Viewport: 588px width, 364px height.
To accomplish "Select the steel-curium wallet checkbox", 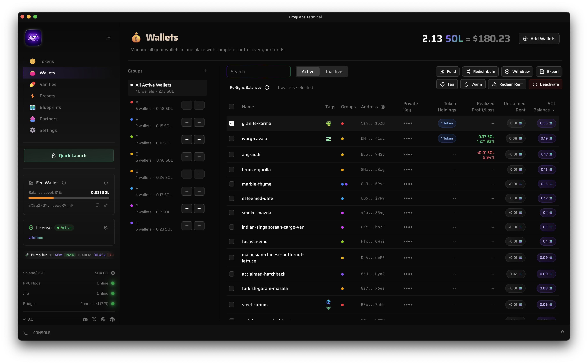I will pos(232,305).
